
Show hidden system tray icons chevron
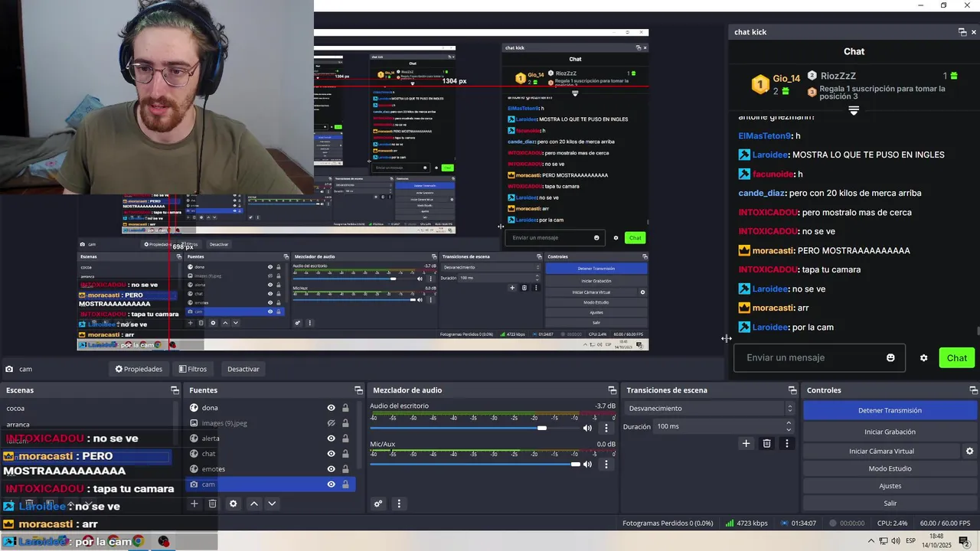pos(871,541)
